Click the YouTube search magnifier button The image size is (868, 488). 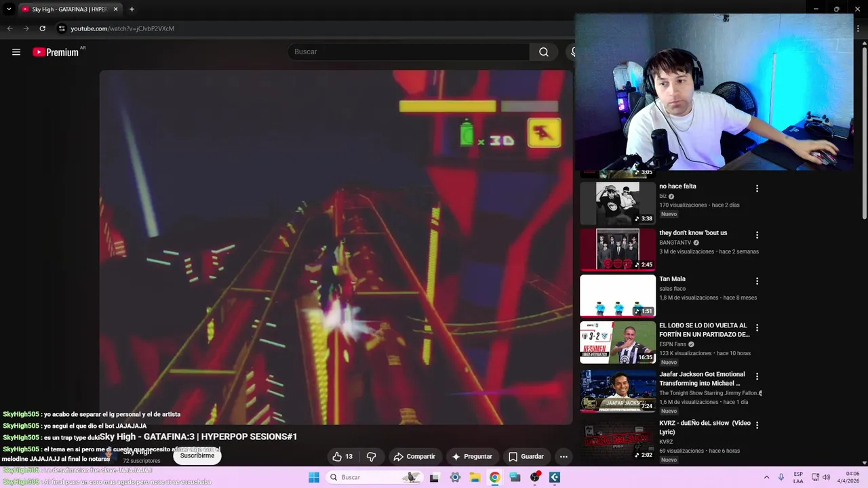click(544, 52)
